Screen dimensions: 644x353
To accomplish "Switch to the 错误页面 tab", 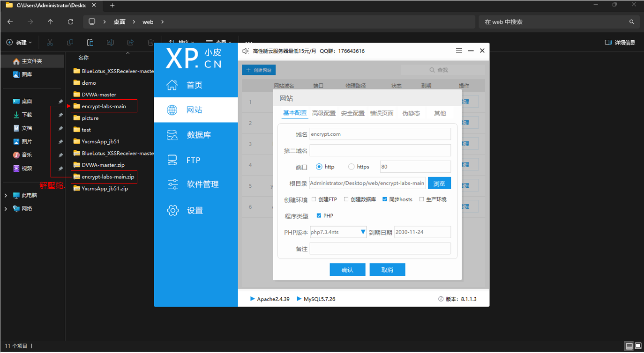I will pyautogui.click(x=382, y=113).
